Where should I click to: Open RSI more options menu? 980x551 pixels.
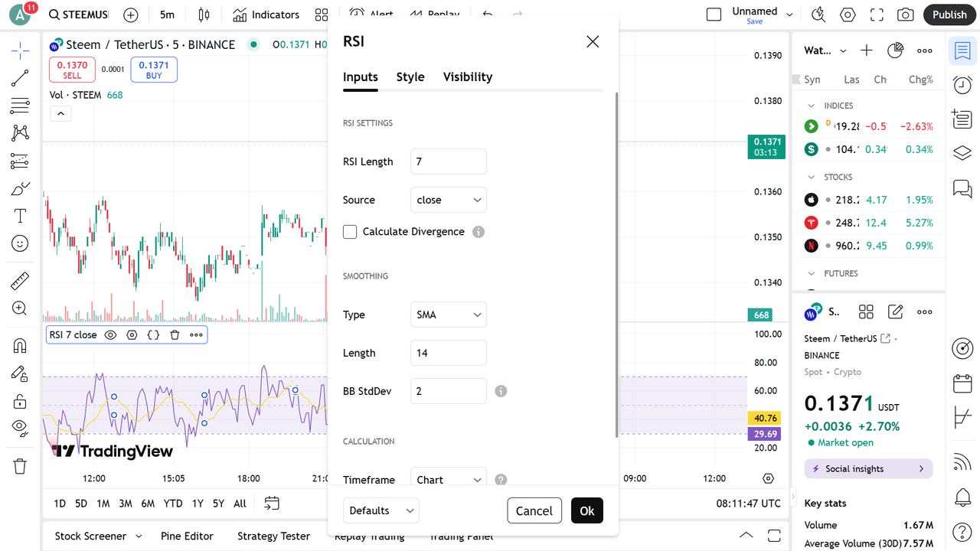point(196,335)
